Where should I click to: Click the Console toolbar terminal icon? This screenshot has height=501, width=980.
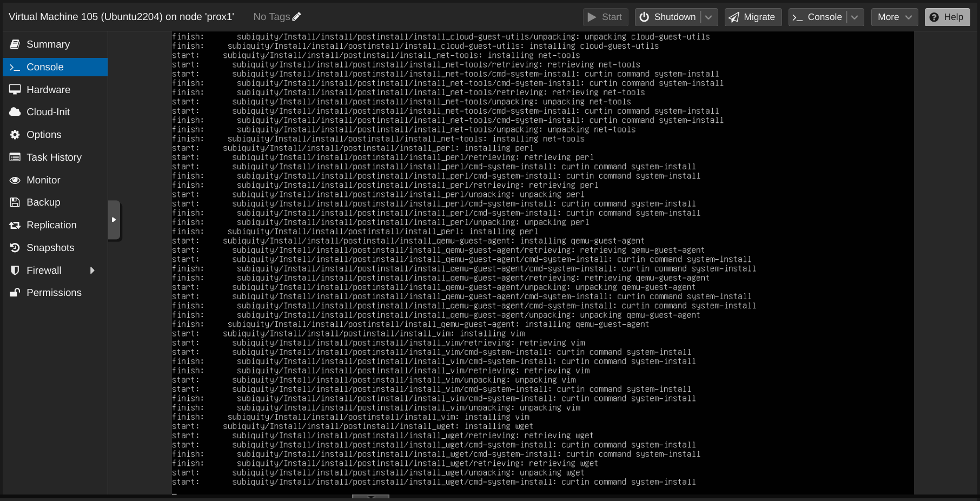tap(798, 17)
